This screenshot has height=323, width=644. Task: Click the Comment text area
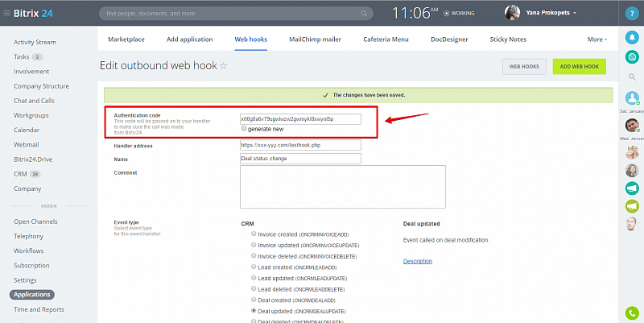click(x=343, y=187)
